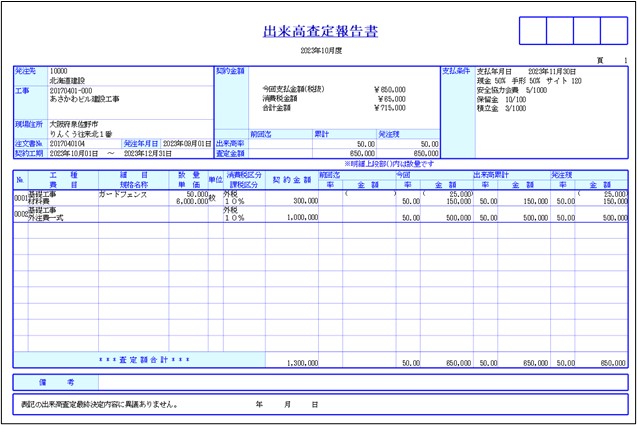
Task: Click the 消費税金額 ¥65,000 value
Action: (389, 99)
